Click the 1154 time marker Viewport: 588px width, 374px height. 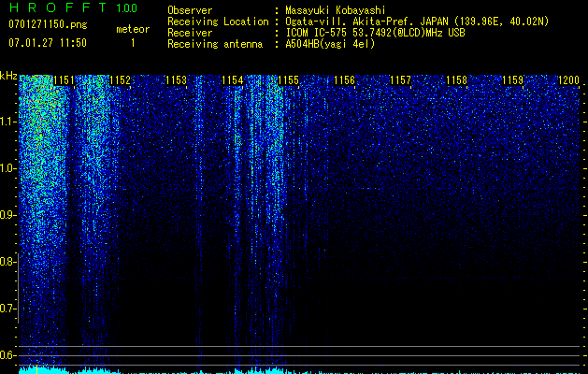pos(232,80)
